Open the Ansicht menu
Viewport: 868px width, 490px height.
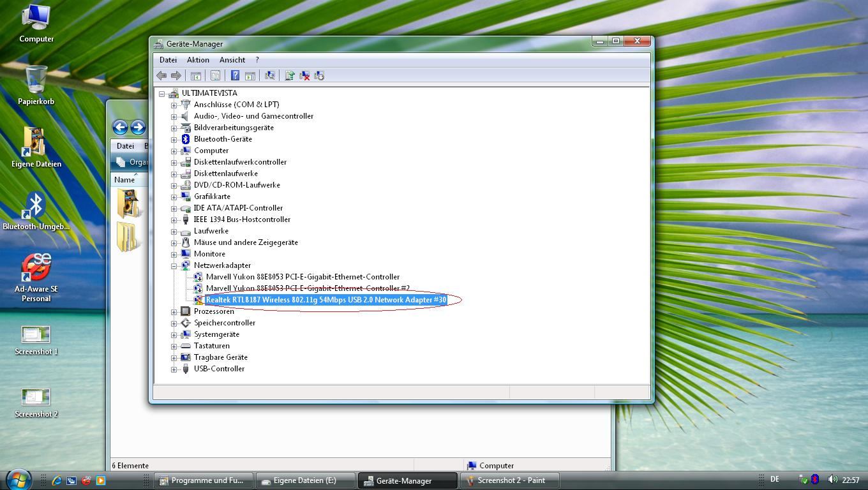coord(232,59)
